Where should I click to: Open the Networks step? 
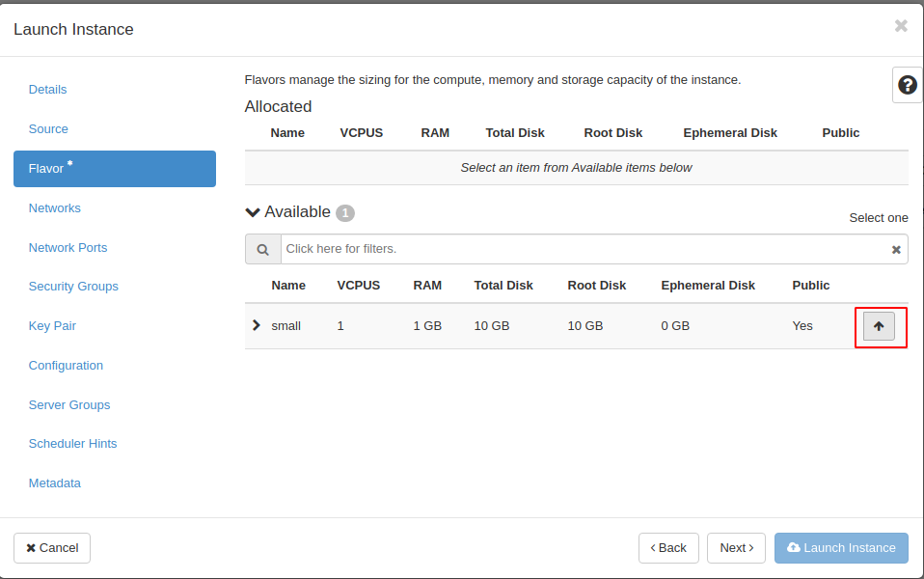55,208
